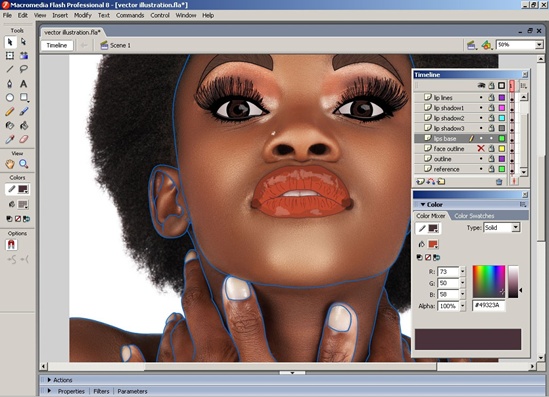Click Insert Layer icon in Timeline

(x=420, y=181)
